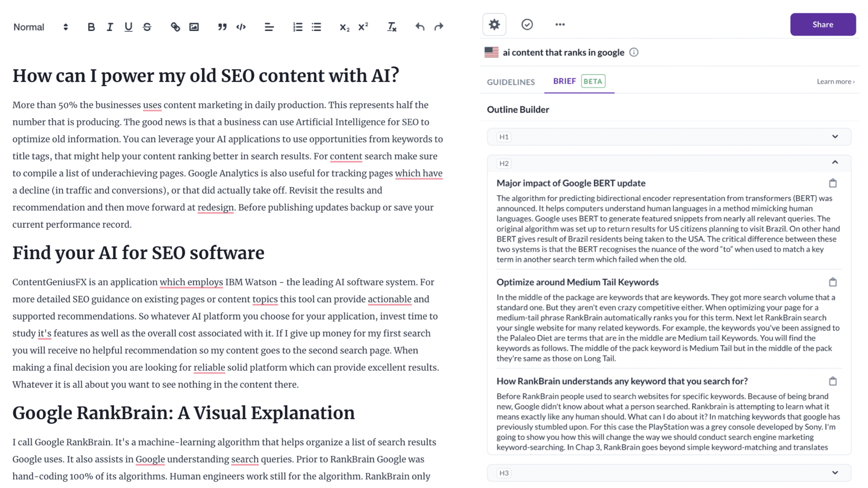Click the 'Major impact of Google BERT update' heading
This screenshot has width=868, height=488.
(571, 183)
